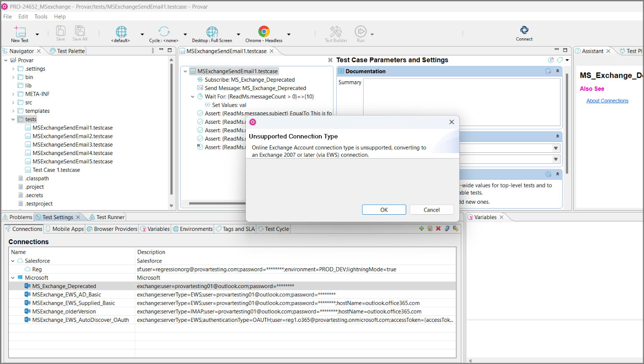Click the variable icon beside Test Case Parameters title
Image resolution: width=644 pixels, height=364 pixels.
click(551, 60)
